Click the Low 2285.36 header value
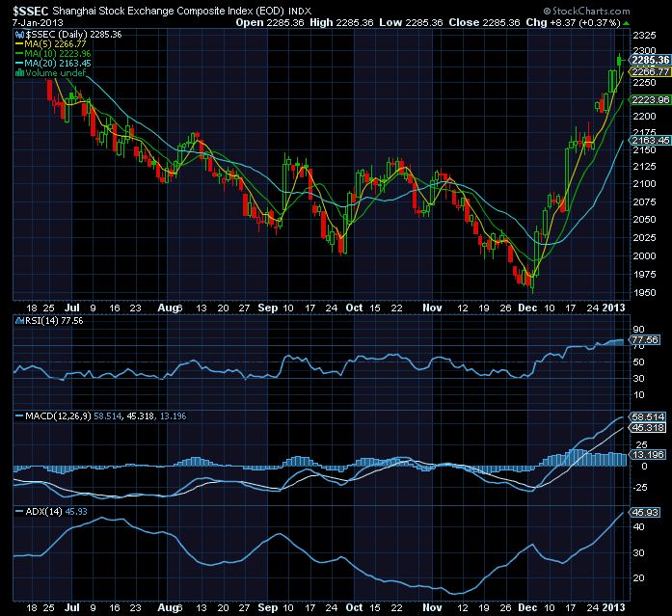The width and height of the screenshot is (672, 616). point(411,23)
